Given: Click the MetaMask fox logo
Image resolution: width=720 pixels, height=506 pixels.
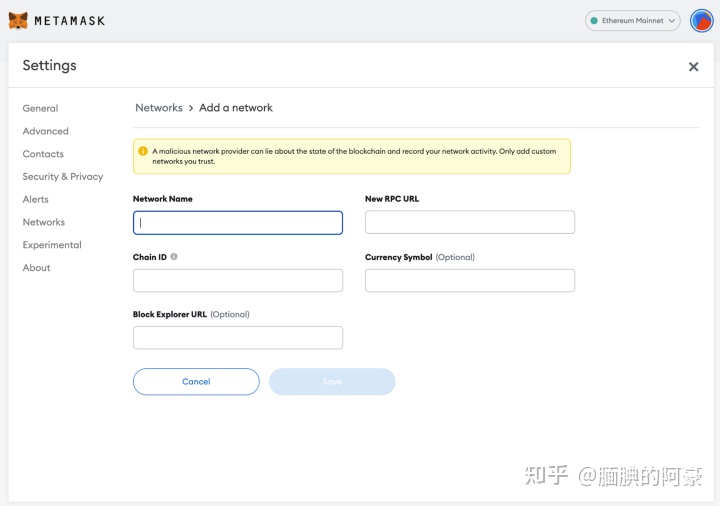Looking at the screenshot, I should pyautogui.click(x=18, y=20).
